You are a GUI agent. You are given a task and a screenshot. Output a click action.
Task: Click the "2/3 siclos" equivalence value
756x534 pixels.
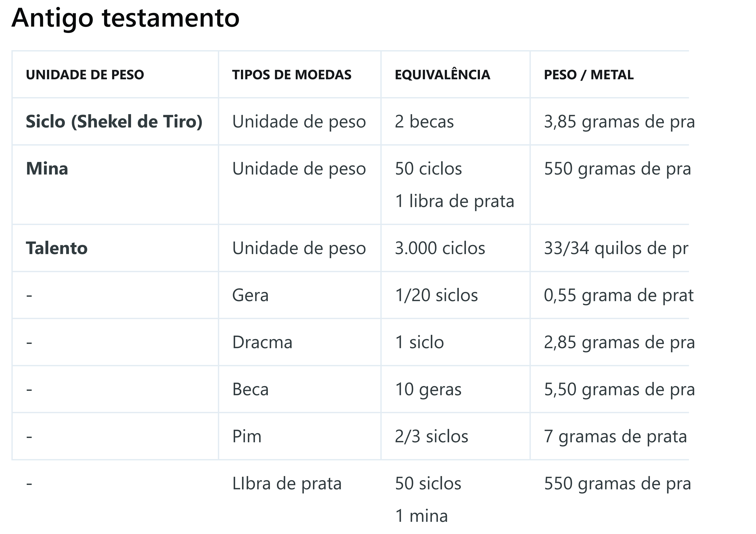pos(431,437)
